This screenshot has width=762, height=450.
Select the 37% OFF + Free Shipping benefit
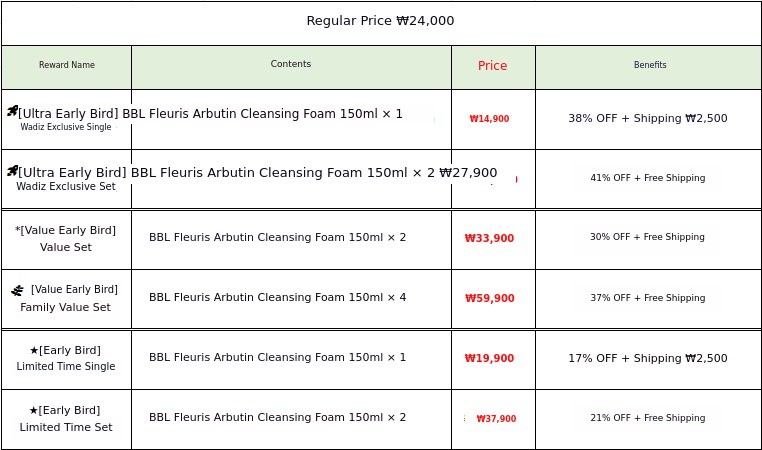[648, 298]
